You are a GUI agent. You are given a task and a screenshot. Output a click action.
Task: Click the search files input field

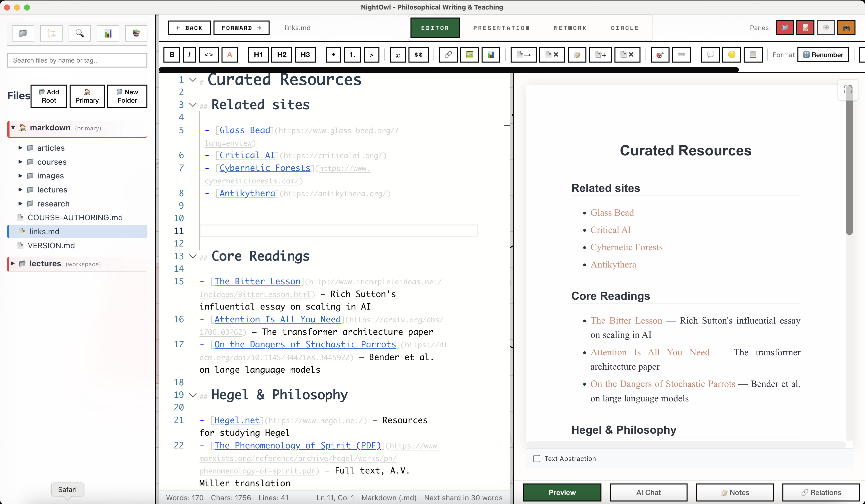[77, 60]
